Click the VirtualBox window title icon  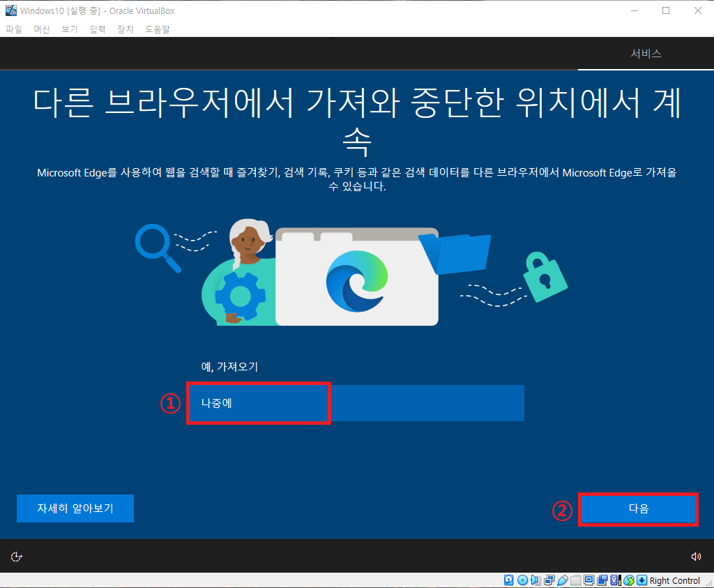(x=11, y=10)
